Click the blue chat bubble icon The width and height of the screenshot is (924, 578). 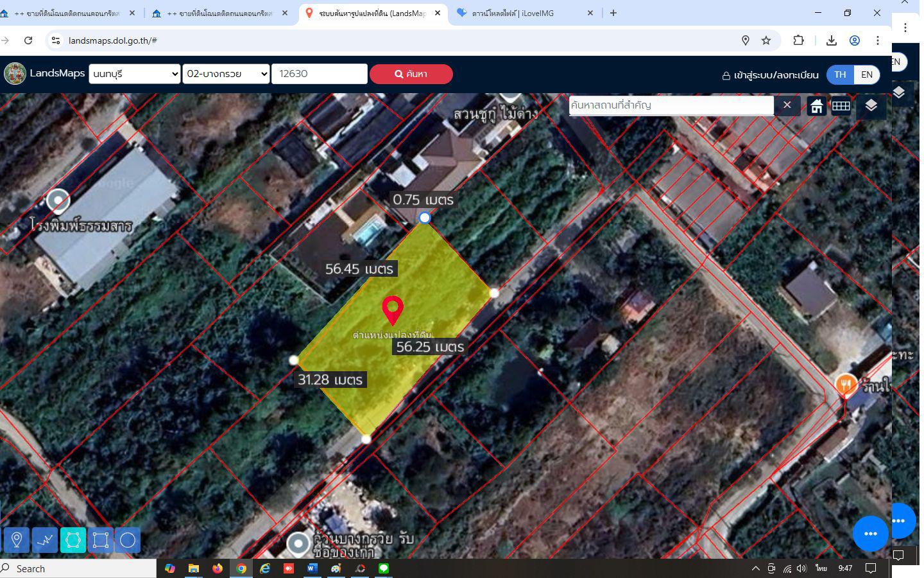(x=871, y=534)
